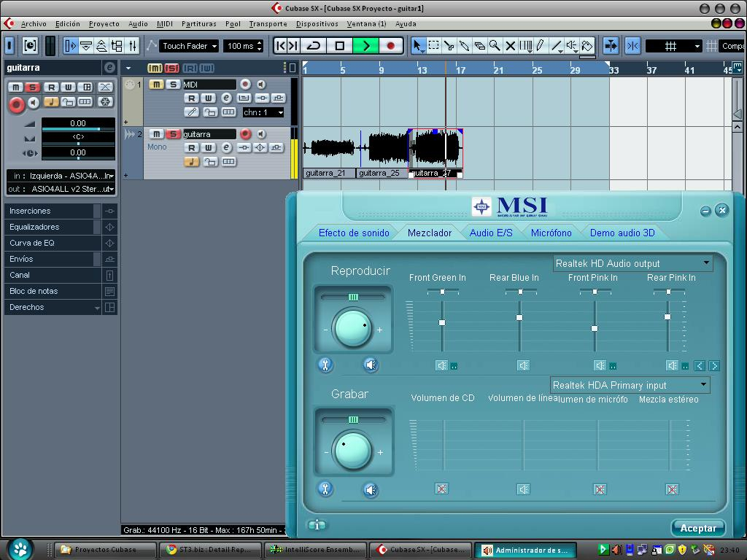The width and height of the screenshot is (747, 560).
Task: Select the Range Selection tool
Action: (x=433, y=46)
